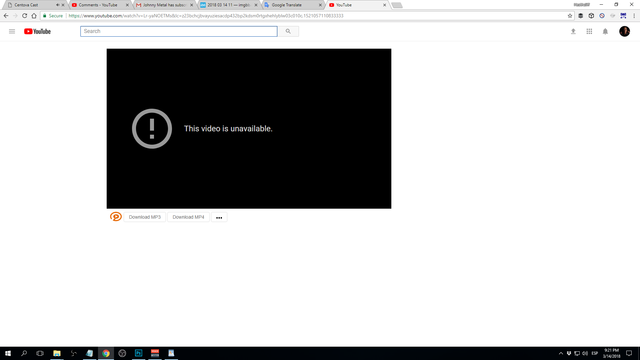Click the round blue-red extension icon
640x360 pixels.
[602, 16]
